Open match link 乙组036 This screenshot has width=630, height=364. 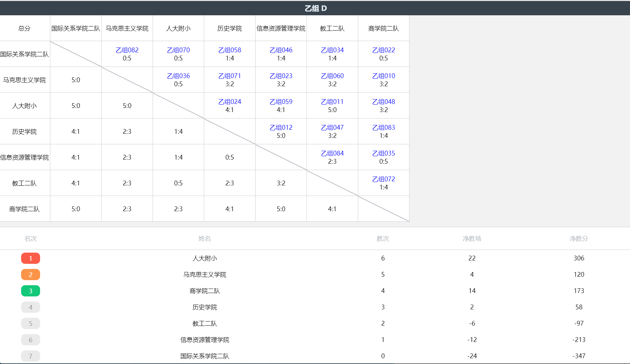coord(178,76)
